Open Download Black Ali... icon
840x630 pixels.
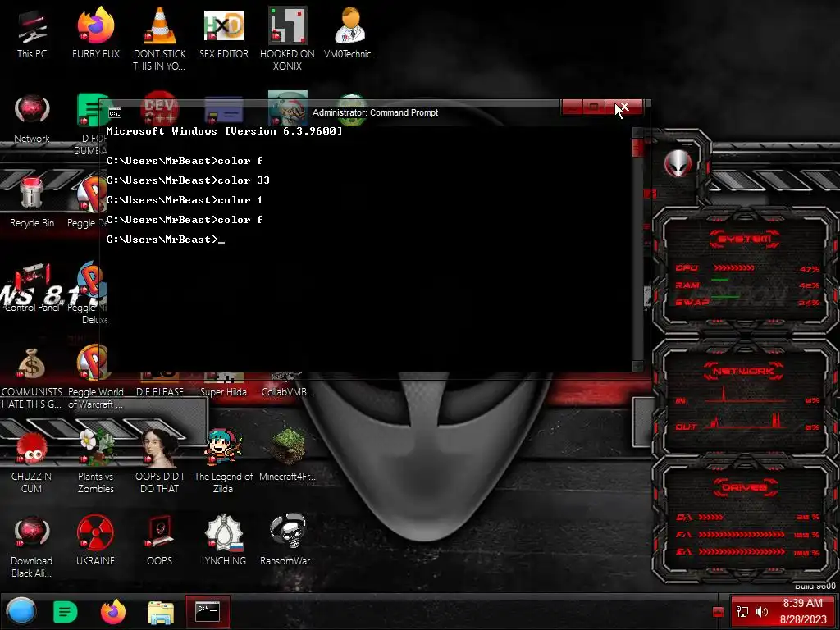[32, 546]
